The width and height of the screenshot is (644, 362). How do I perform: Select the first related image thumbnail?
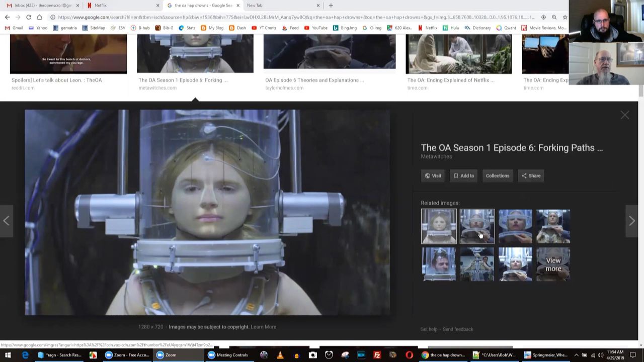tap(439, 226)
